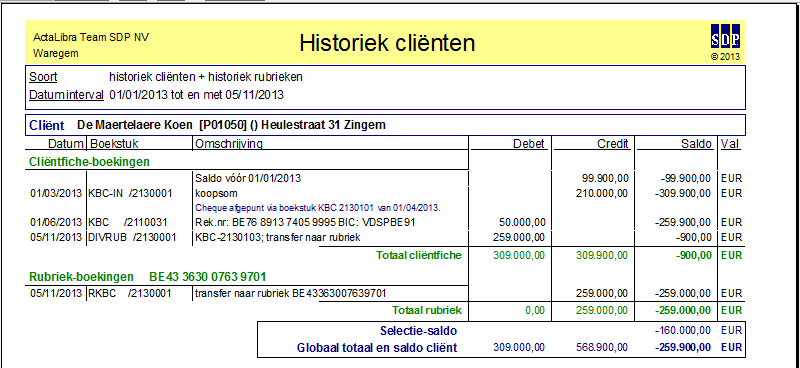The width and height of the screenshot is (800, 368).
Task: Click the underlined 'Soort' label
Action: click(43, 77)
